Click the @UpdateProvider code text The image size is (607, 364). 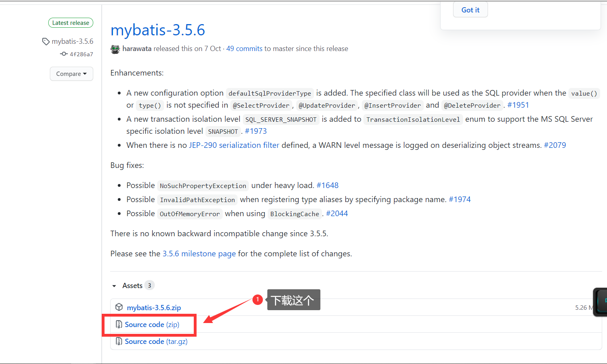(x=327, y=105)
